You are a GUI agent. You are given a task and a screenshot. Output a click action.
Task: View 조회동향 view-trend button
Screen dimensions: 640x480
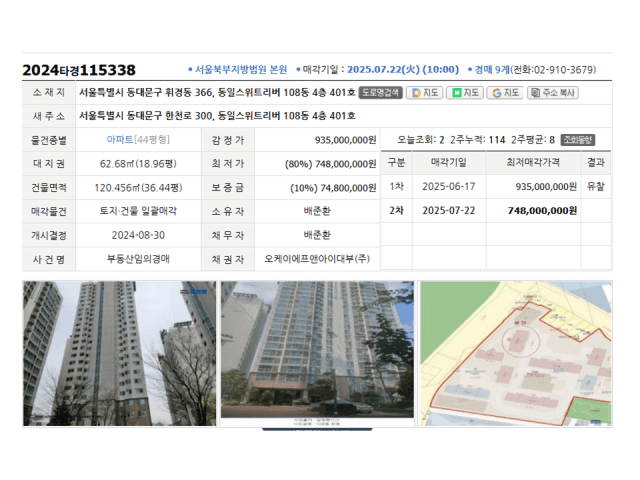[x=578, y=140]
